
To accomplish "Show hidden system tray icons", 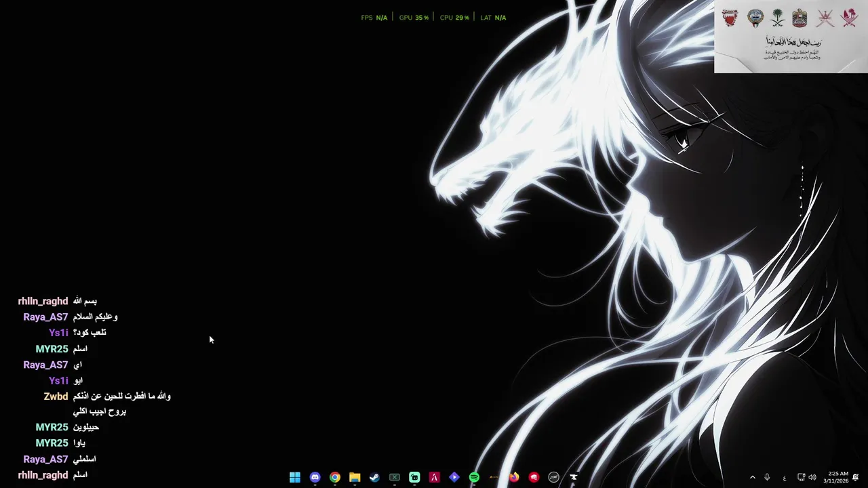I will [752, 477].
